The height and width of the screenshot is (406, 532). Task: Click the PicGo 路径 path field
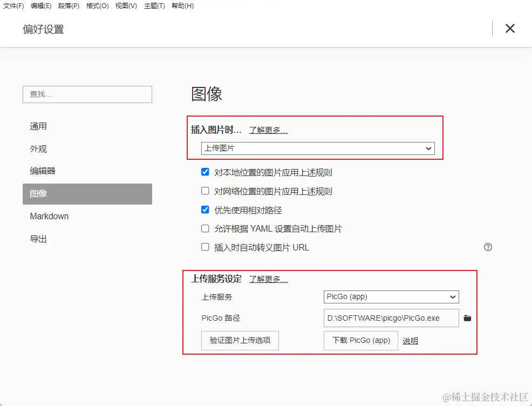tap(391, 318)
